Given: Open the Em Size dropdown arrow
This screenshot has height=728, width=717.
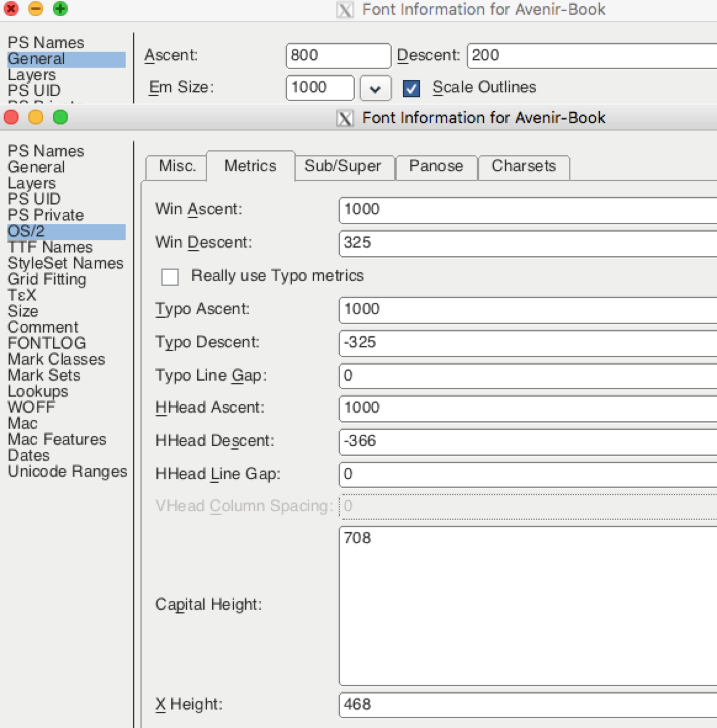Looking at the screenshot, I should click(375, 88).
